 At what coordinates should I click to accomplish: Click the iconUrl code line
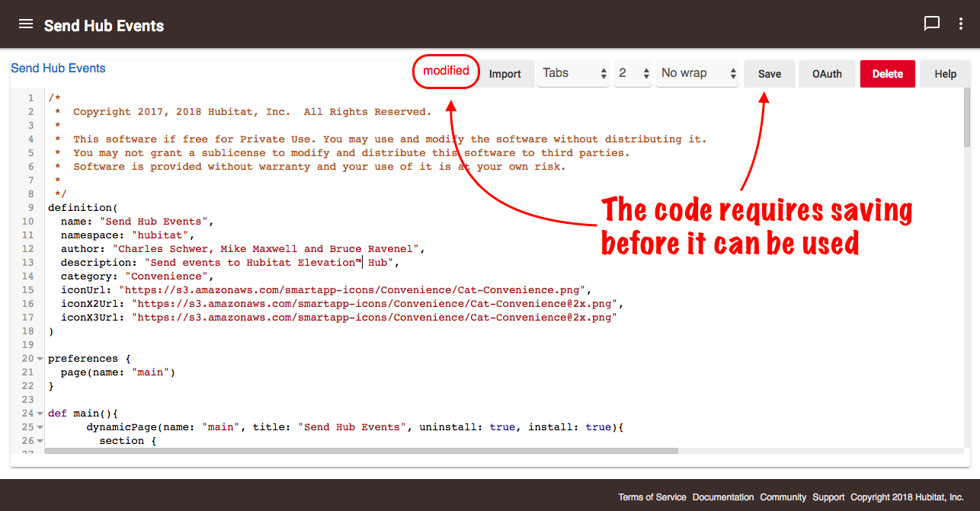(x=326, y=290)
